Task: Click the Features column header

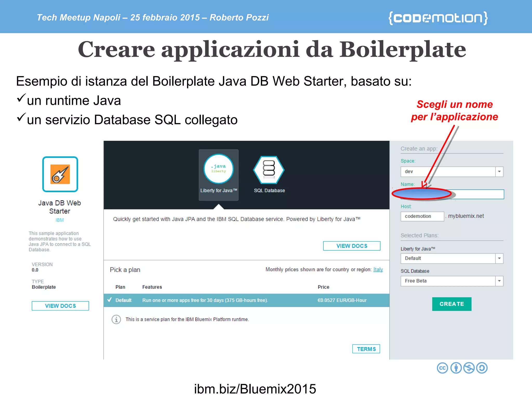Action: click(152, 287)
